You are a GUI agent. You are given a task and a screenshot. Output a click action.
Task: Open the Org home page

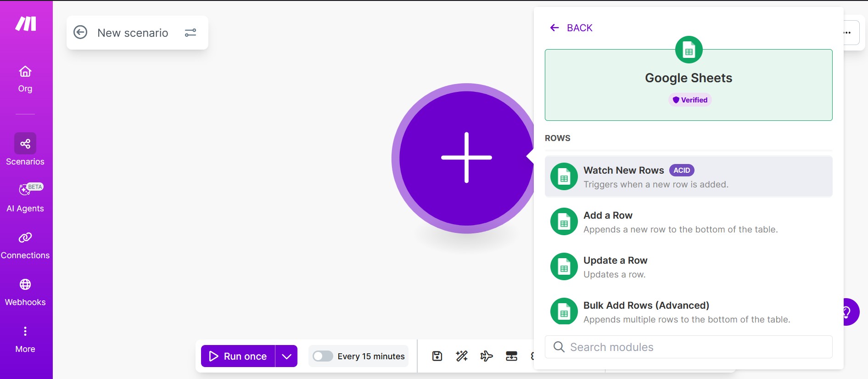pyautogui.click(x=25, y=79)
